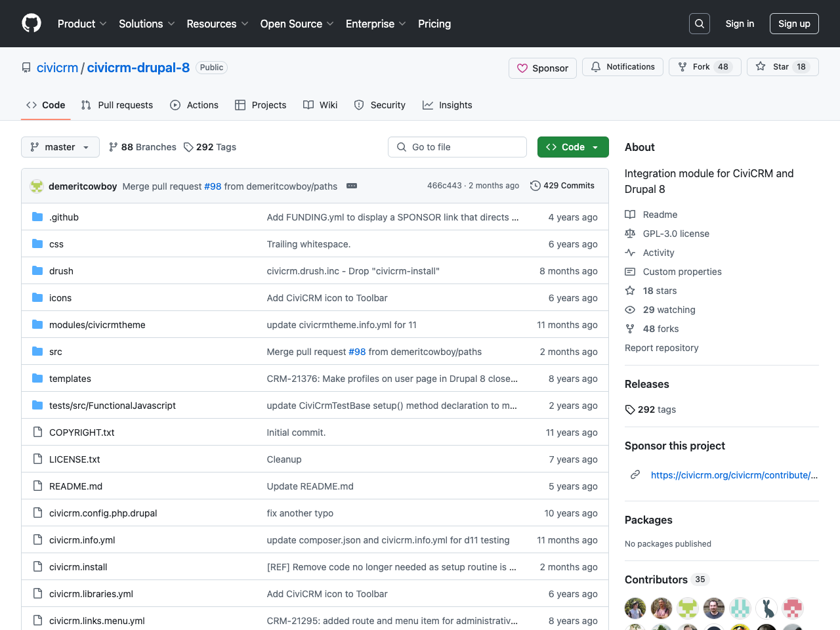This screenshot has height=630, width=840.
Task: Switch to the Wiki tab
Action: [x=320, y=105]
